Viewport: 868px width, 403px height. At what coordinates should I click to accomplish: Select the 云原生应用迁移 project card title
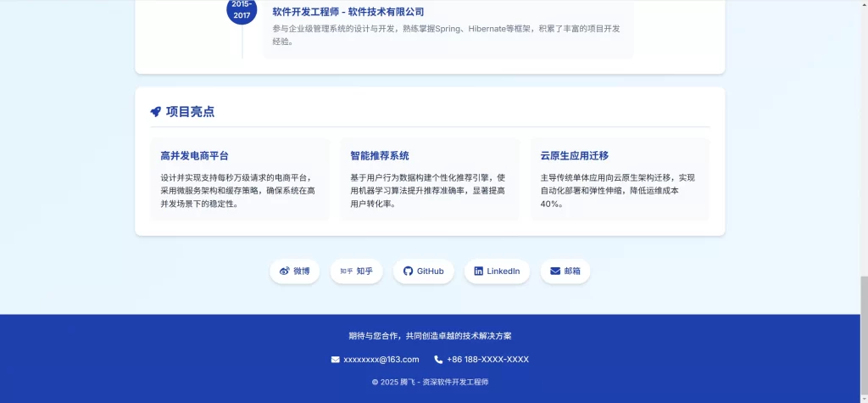(x=575, y=156)
